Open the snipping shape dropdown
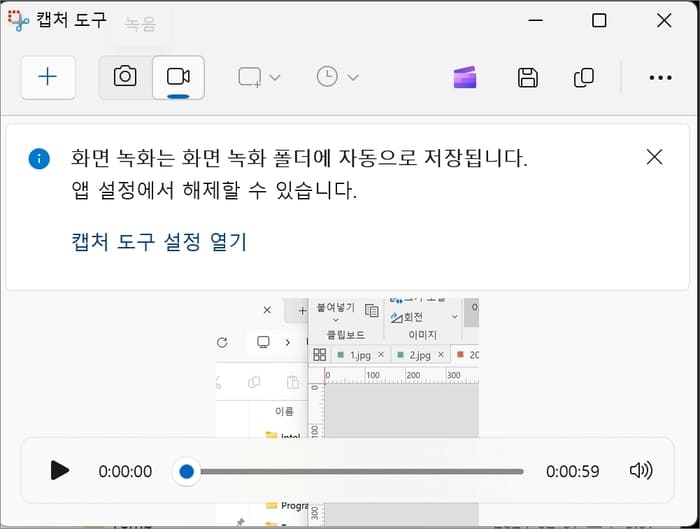700x529 pixels. coord(259,77)
